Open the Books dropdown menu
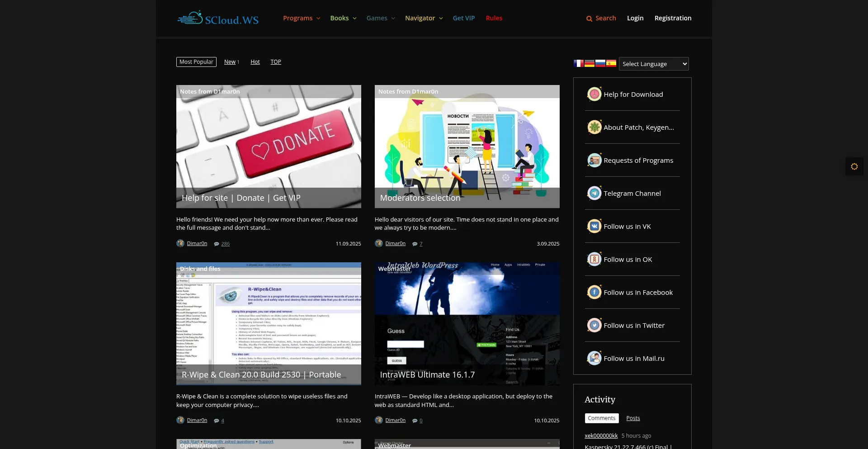868x449 pixels. [x=343, y=18]
